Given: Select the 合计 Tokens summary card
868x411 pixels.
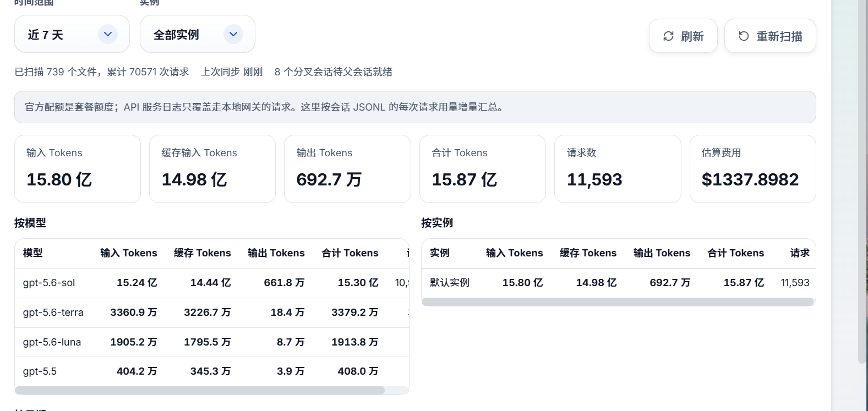Looking at the screenshot, I should [x=483, y=169].
